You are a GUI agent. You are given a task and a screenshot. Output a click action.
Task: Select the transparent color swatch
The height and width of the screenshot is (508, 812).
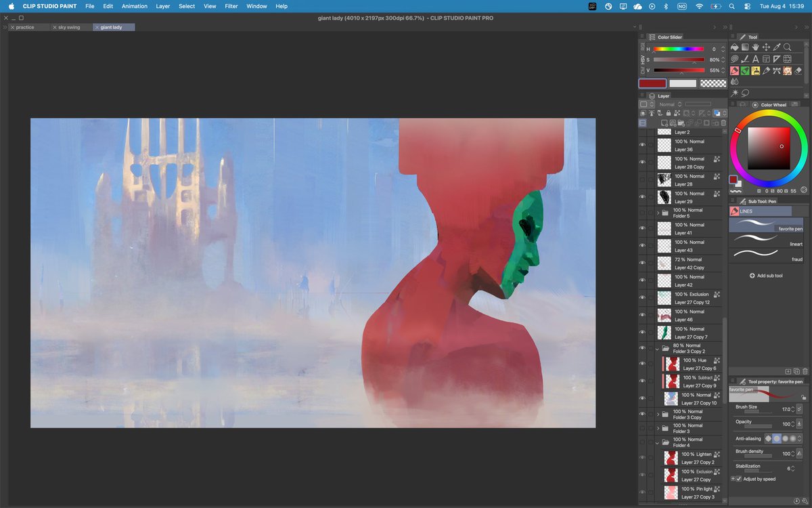(713, 83)
